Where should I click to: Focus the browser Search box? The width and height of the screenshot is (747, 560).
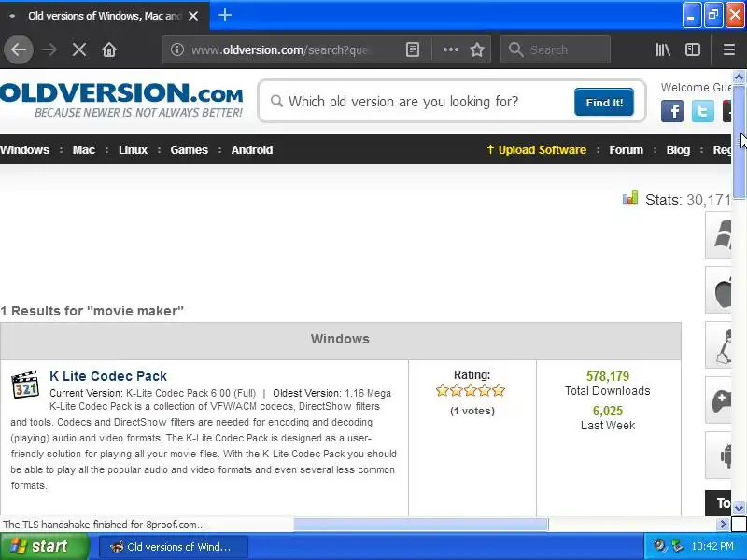point(556,49)
